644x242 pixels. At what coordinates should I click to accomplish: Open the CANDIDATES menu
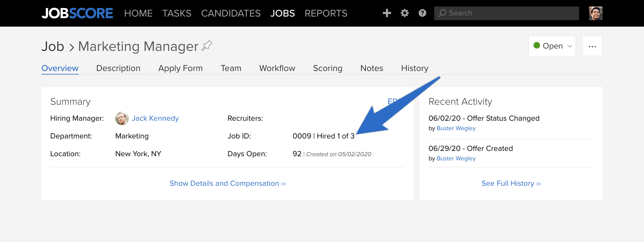pyautogui.click(x=231, y=13)
